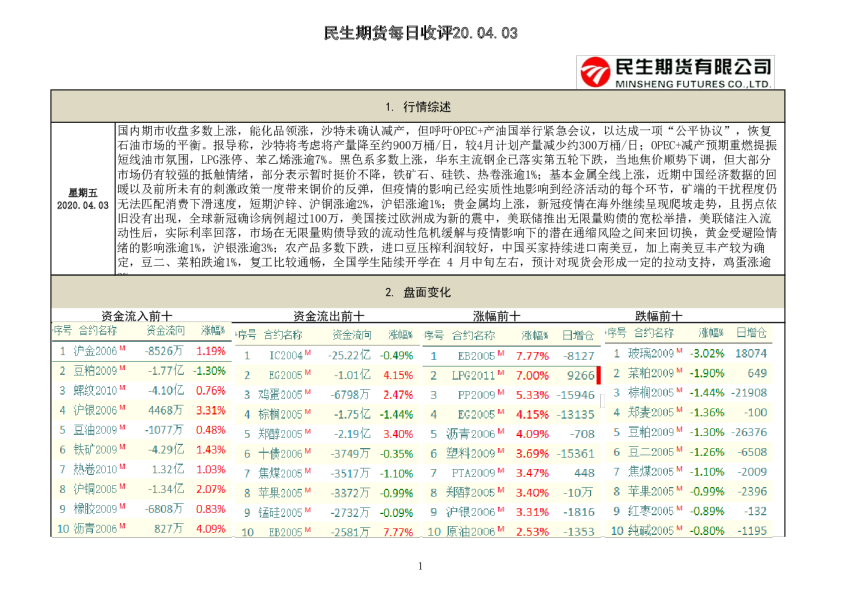This screenshot has width=842, height=595.
Task: Select 鸡蛋2005 in the 资金流出前十 table
Action: (x=281, y=393)
